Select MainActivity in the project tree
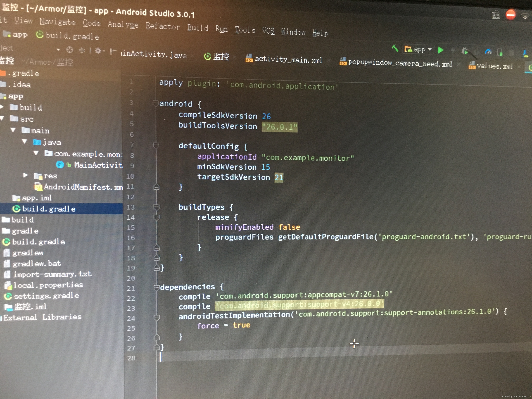The height and width of the screenshot is (399, 532). (89, 165)
